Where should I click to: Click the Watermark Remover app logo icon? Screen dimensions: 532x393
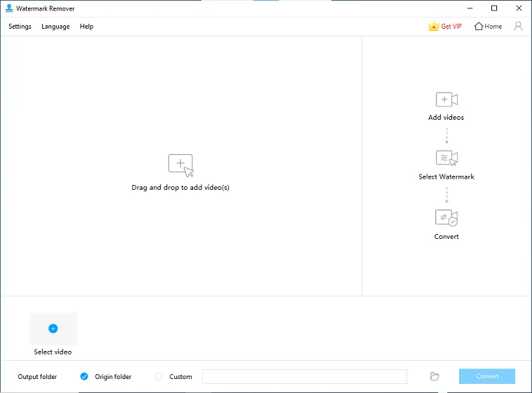[x=9, y=8]
